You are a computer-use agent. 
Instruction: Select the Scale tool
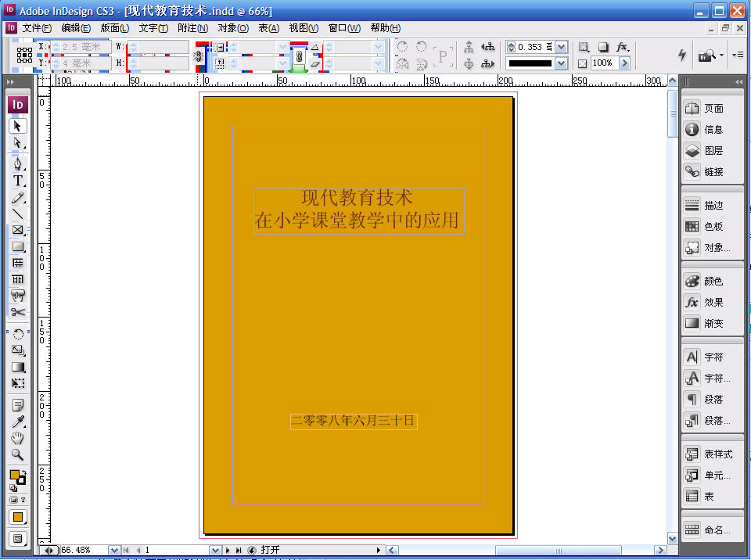[18, 350]
